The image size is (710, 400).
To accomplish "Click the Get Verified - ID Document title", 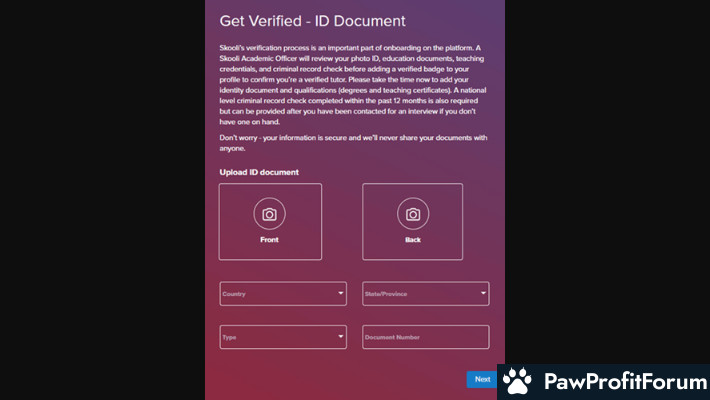I will (x=312, y=21).
